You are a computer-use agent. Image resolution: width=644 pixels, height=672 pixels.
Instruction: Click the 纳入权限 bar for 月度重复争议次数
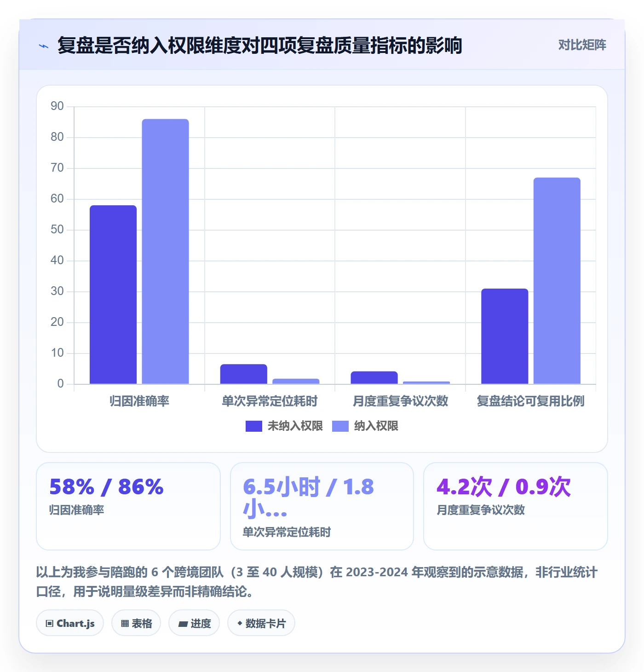click(426, 382)
